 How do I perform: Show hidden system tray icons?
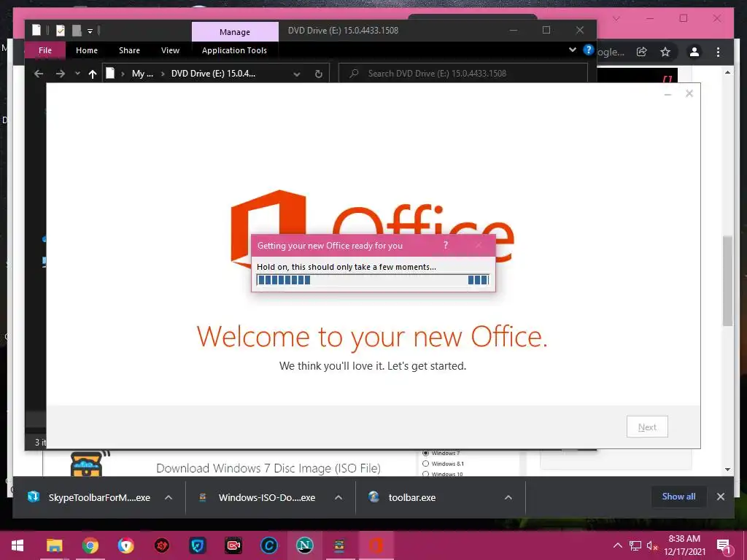(617, 545)
